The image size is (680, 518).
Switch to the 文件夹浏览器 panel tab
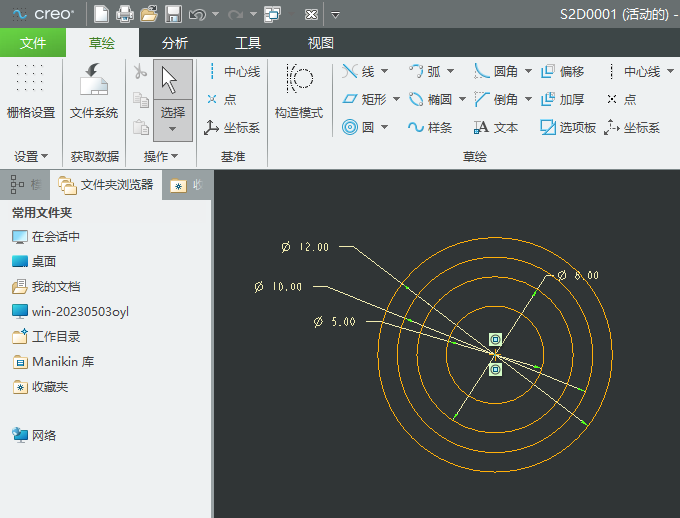coord(107,185)
